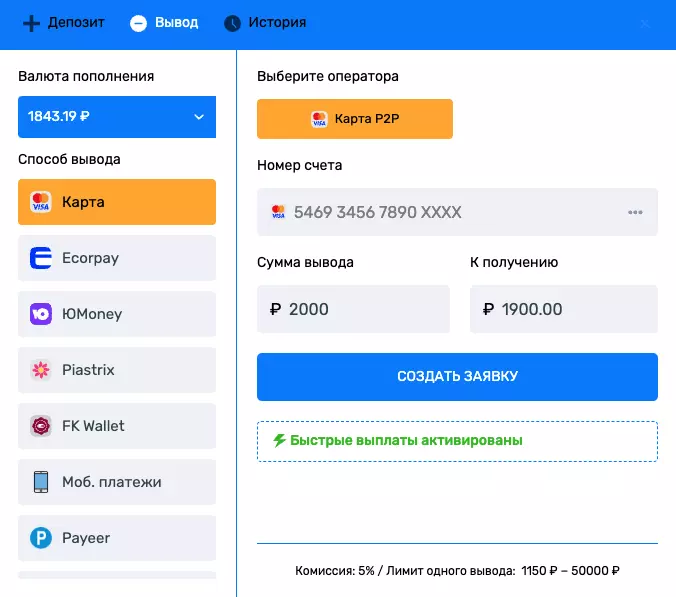Click the mobile phone payments icon
676x597 pixels.
click(41, 482)
